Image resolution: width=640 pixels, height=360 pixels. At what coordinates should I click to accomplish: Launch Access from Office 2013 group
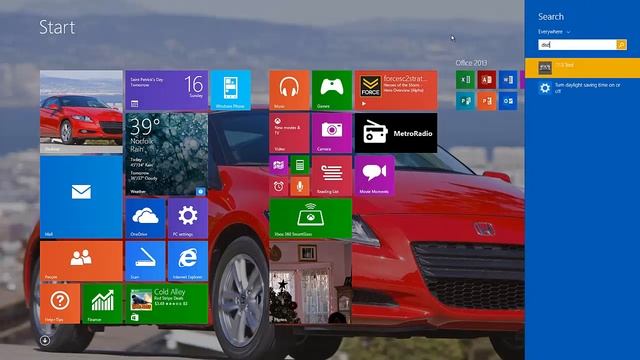point(487,80)
